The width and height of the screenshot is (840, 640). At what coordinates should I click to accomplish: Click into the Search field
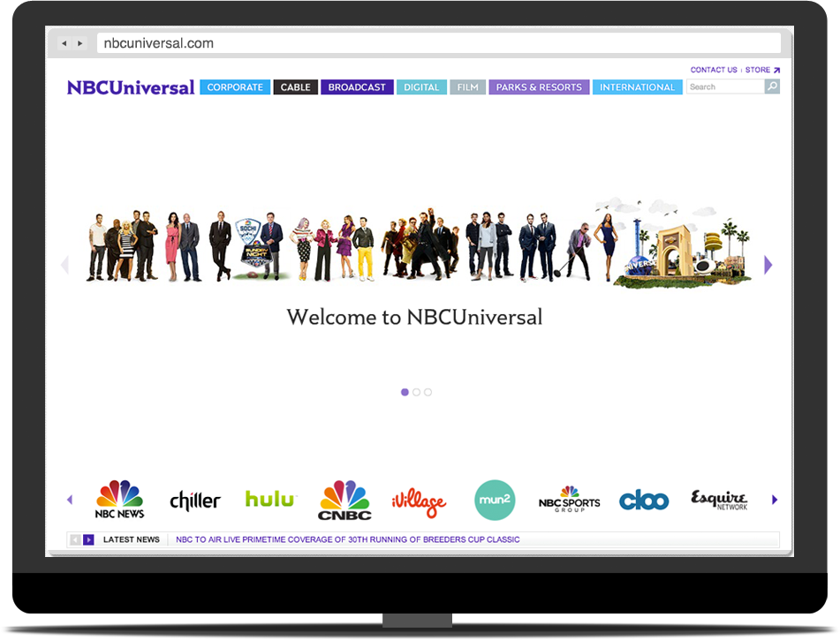[725, 87]
